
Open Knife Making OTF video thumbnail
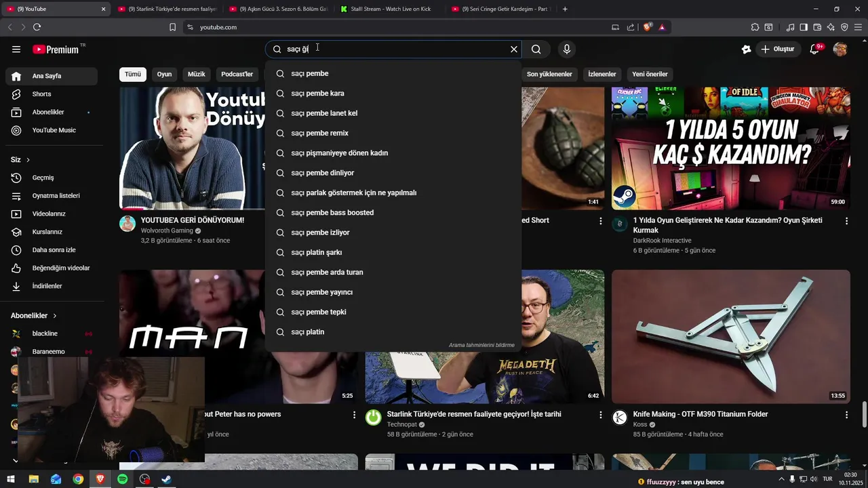click(x=731, y=337)
